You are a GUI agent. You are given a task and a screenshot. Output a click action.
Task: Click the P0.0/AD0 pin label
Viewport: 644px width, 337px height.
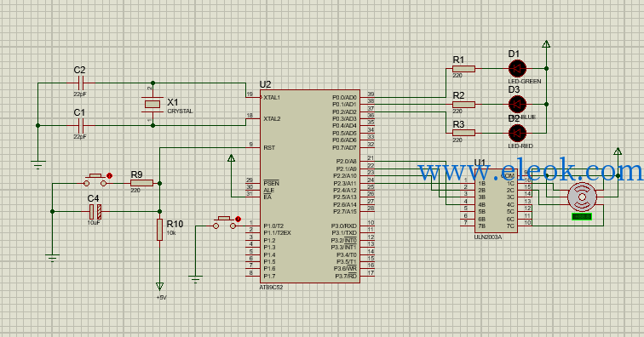(344, 98)
